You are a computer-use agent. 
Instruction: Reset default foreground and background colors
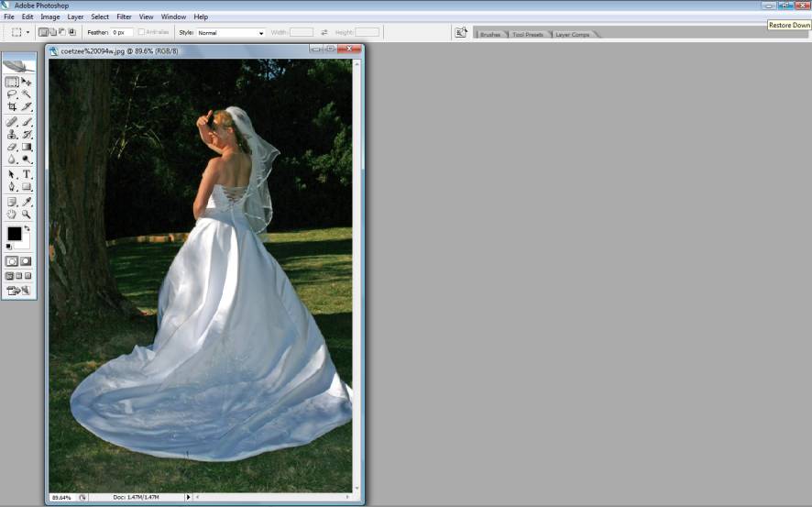(8, 247)
